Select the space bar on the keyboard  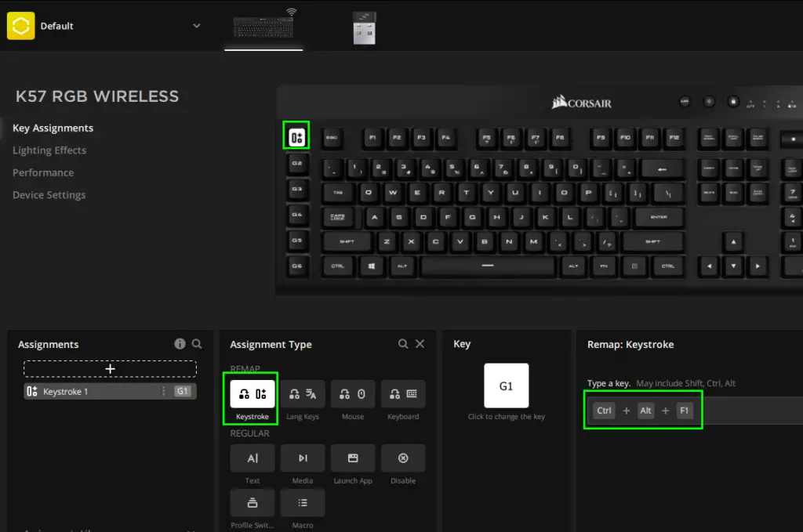click(488, 266)
